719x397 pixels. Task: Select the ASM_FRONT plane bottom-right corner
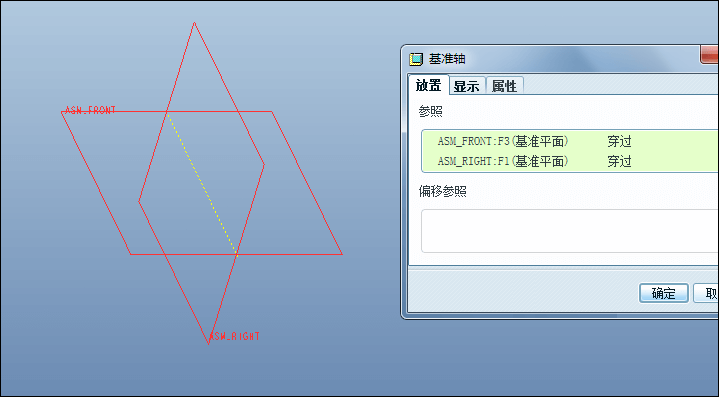342,254
